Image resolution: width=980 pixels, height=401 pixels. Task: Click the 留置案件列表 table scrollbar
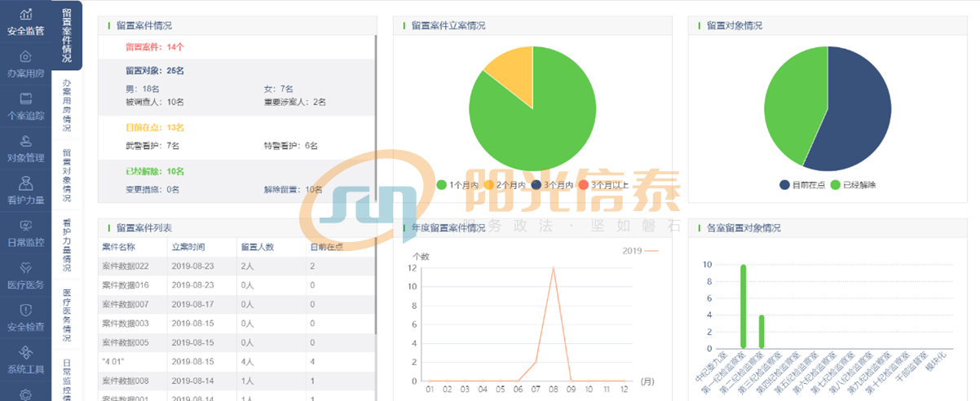tap(376, 285)
